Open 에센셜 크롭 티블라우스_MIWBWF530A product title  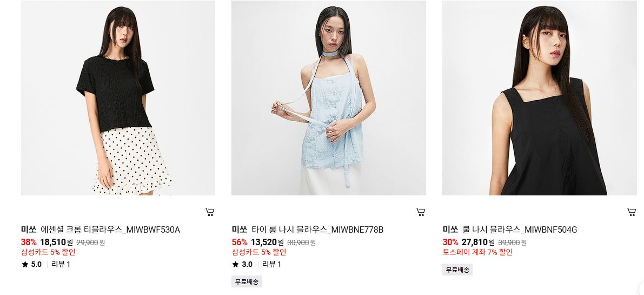[x=110, y=230]
